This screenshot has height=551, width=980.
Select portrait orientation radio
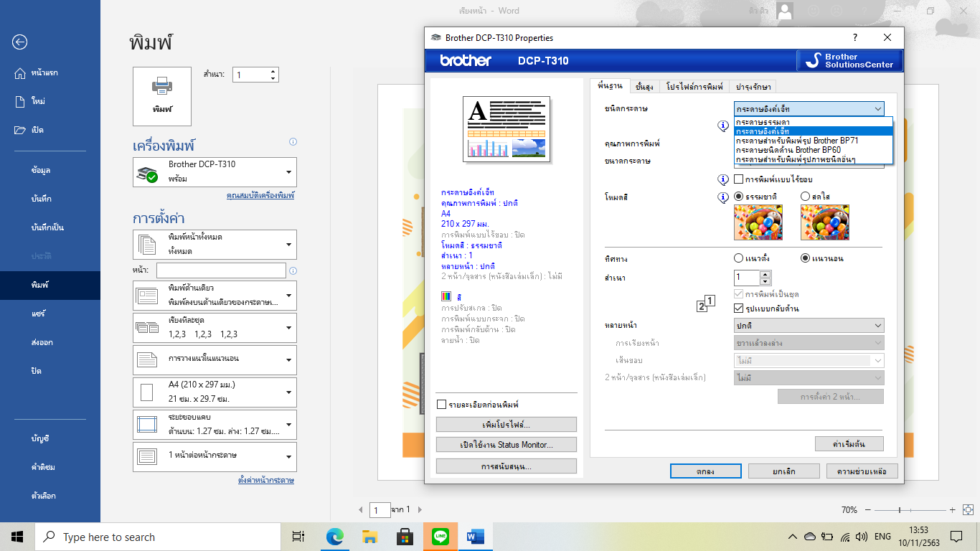point(739,258)
